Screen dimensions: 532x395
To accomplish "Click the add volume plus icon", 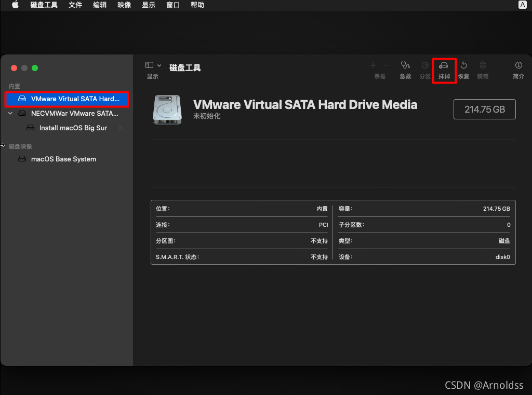I will pyautogui.click(x=373, y=65).
